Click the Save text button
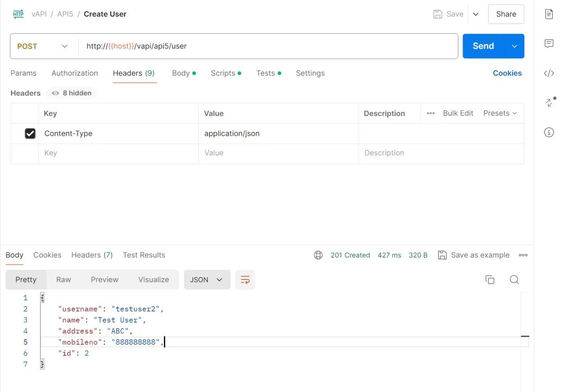Viewport: 562px width, 392px height. pyautogui.click(x=455, y=15)
